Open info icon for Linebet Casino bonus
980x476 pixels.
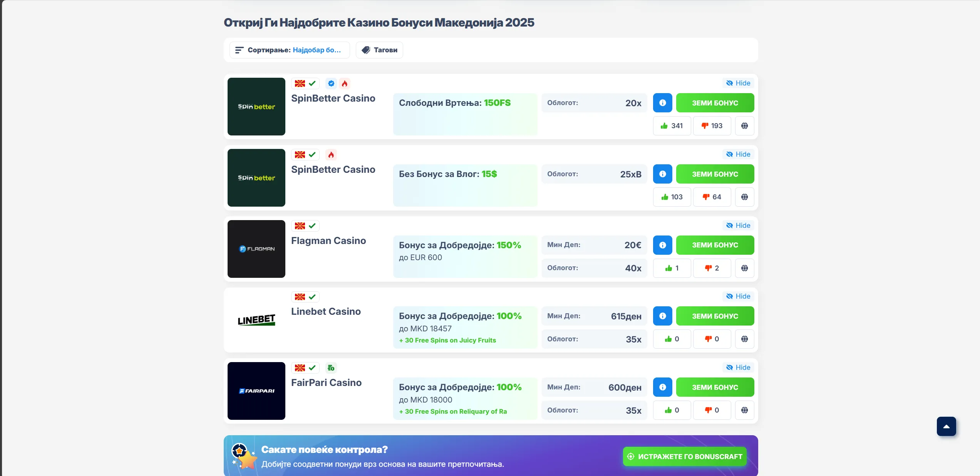click(662, 316)
